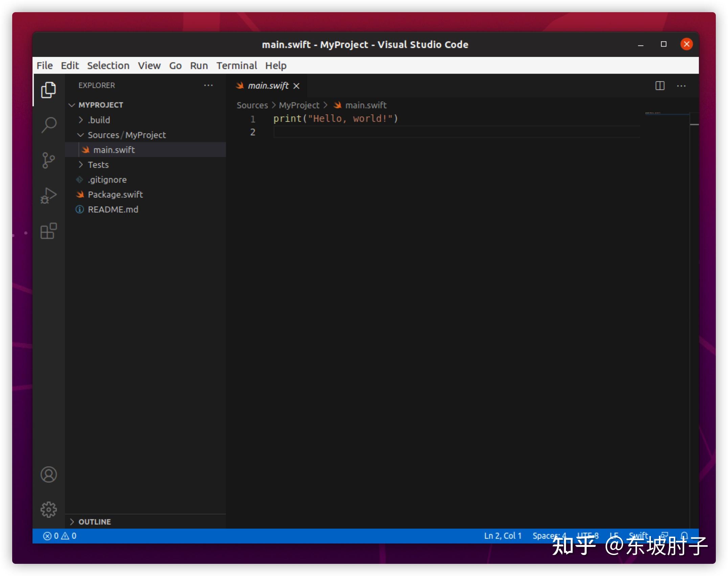The height and width of the screenshot is (576, 728).
Task: Open the Explorer view in the activity bar
Action: tap(48, 90)
